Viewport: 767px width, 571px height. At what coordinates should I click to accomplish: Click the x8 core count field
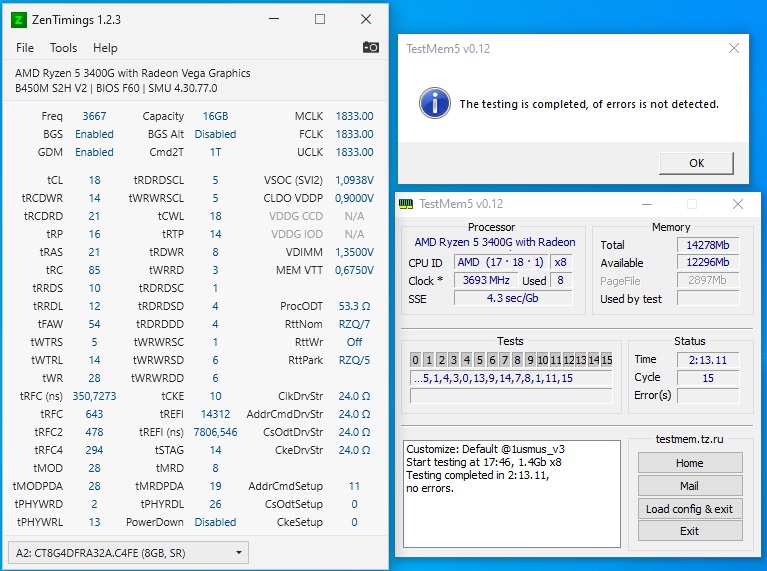(x=561, y=262)
